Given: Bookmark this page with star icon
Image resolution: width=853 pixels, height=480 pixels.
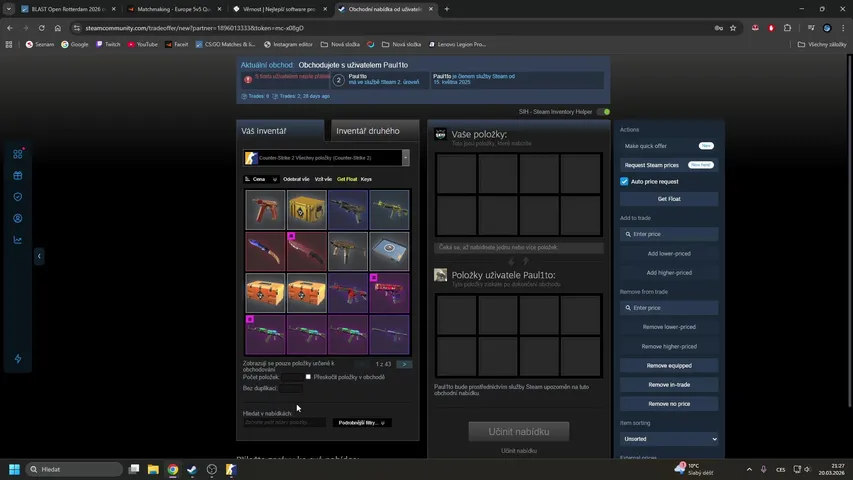Looking at the screenshot, I should pos(733,28).
